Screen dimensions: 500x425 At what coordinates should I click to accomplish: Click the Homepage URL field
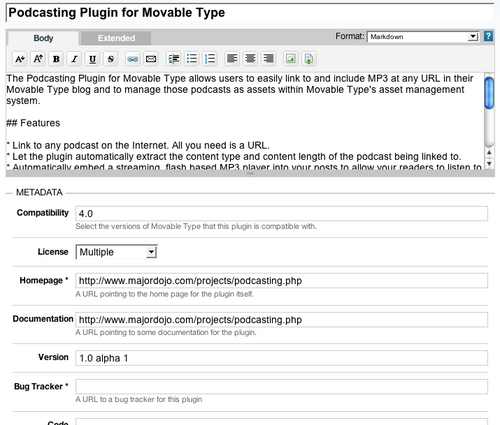coord(282,281)
